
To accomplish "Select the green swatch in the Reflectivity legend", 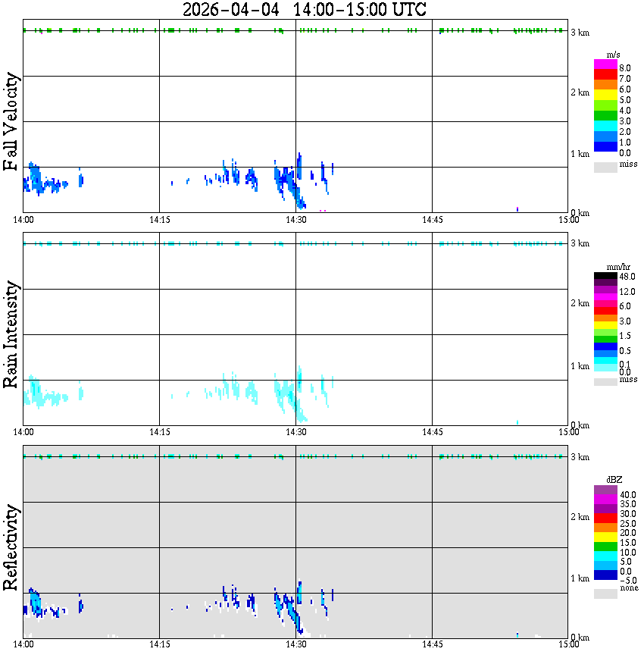I will [x=605, y=547].
